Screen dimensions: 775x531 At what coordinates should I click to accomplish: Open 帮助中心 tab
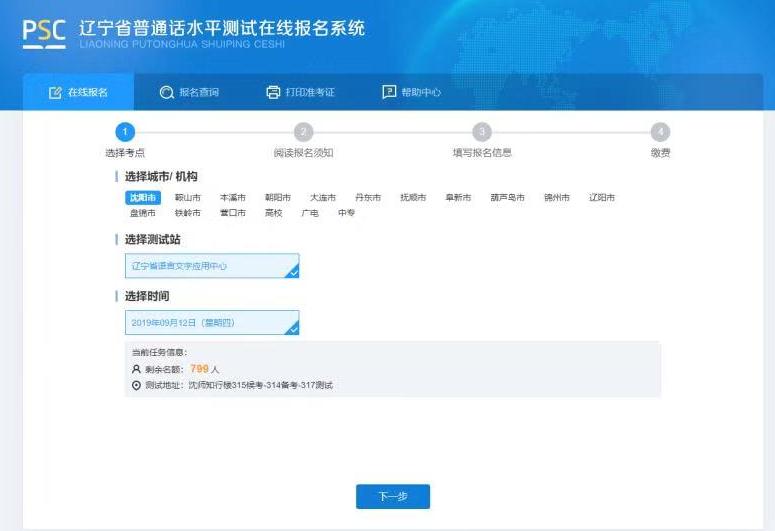pos(420,93)
